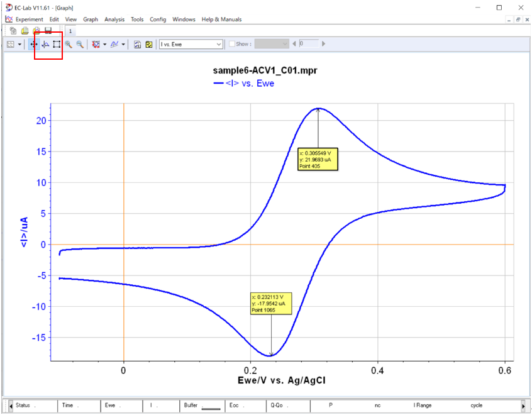Screen dimensions: 532x415
Task: Restore the inner graph window
Action: [x=518, y=20]
